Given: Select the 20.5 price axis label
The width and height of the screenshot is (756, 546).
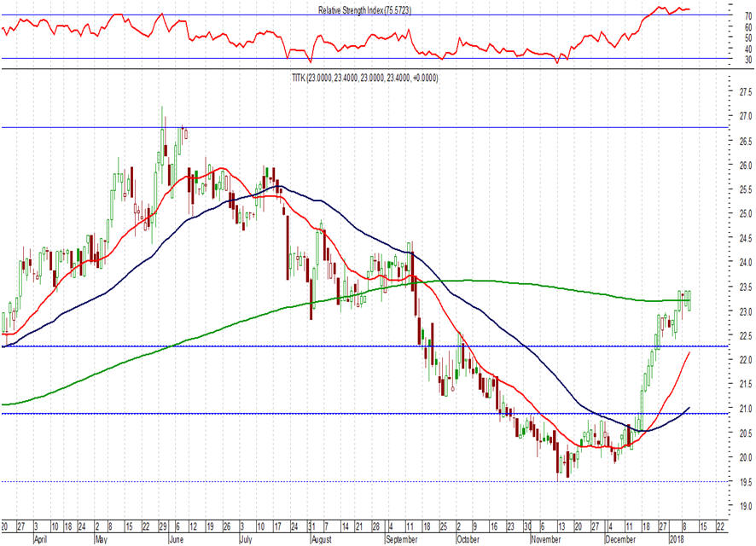Looking at the screenshot, I should pyautogui.click(x=746, y=433).
